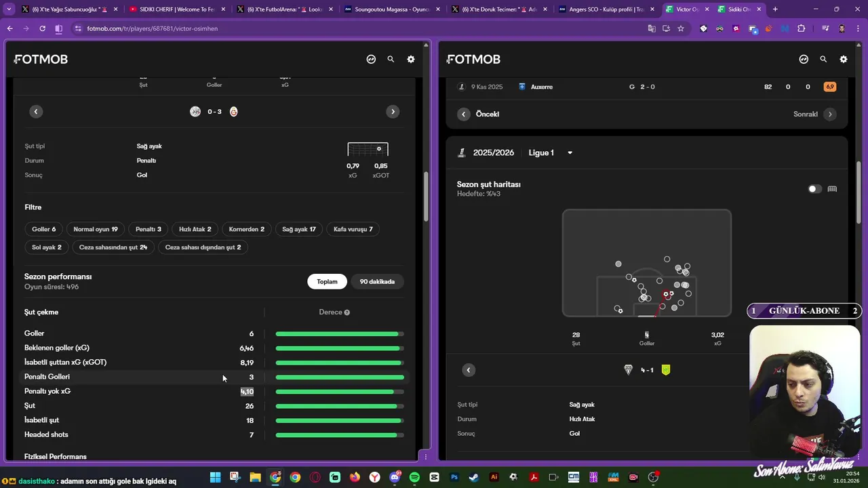The height and width of the screenshot is (488, 868).
Task: Open settings gear in left FotMob window
Action: tap(411, 59)
